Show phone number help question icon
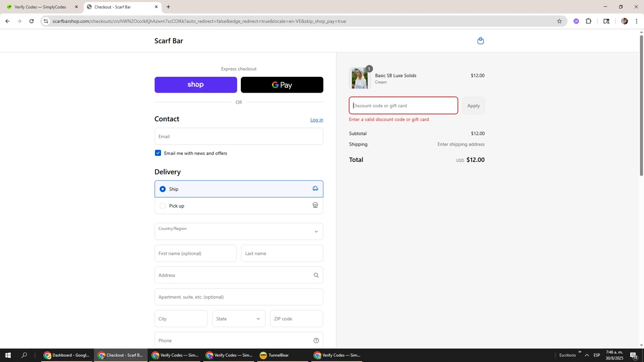This screenshot has width=644, height=362. [x=316, y=341]
